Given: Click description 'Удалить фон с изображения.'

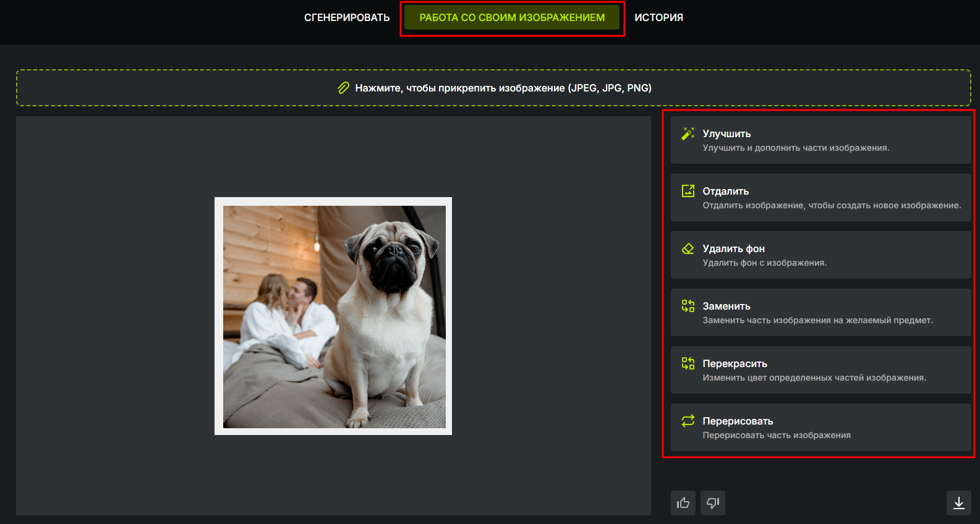Looking at the screenshot, I should (764, 263).
